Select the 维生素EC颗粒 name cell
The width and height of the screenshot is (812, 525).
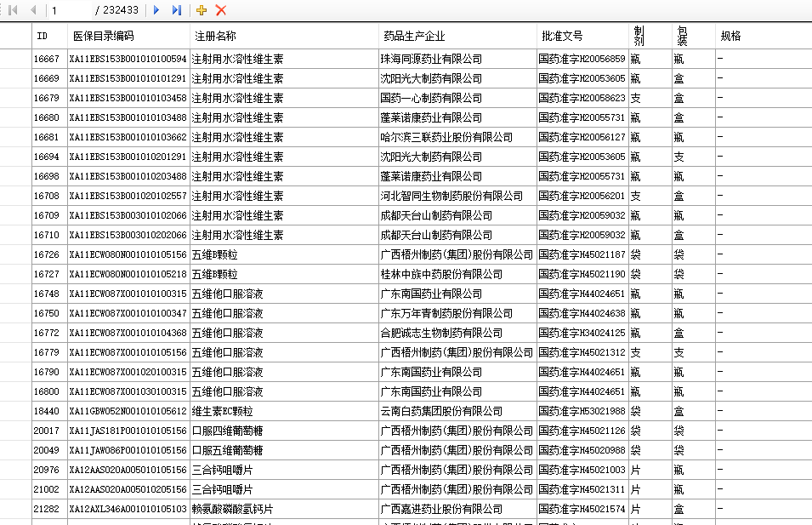(x=284, y=412)
